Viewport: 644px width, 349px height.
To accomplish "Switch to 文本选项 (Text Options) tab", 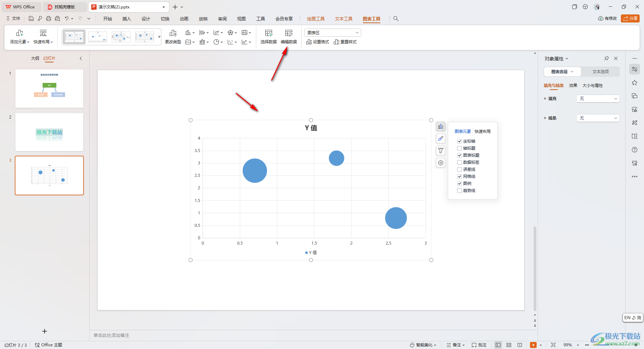I will coord(600,71).
